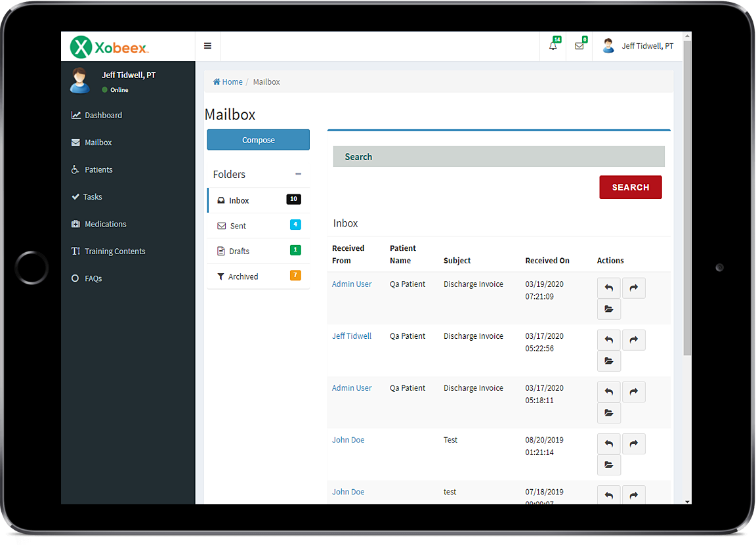Viewport: 756px width, 545px height.
Task: Open the Dashboard sidebar item
Action: click(103, 116)
